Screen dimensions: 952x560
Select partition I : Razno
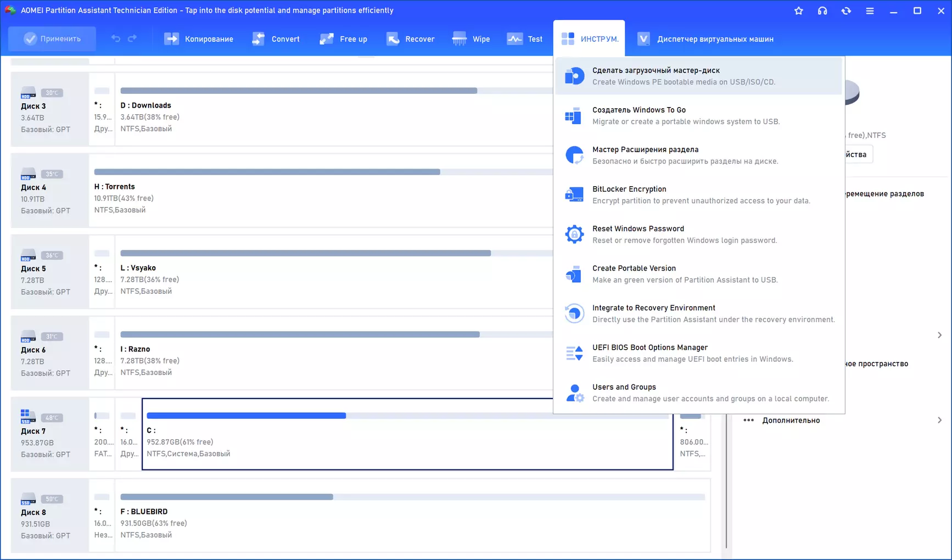[x=334, y=352]
